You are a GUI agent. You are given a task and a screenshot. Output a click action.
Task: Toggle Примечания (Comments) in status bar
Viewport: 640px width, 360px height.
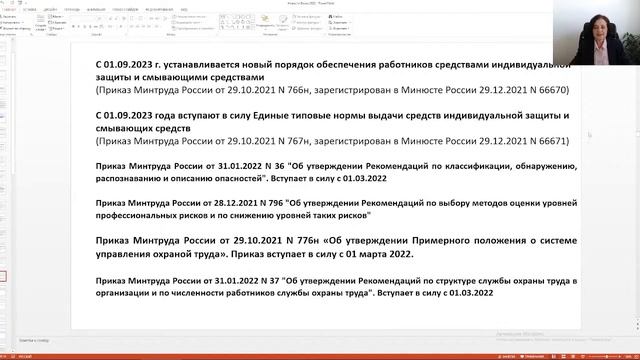click(x=533, y=357)
